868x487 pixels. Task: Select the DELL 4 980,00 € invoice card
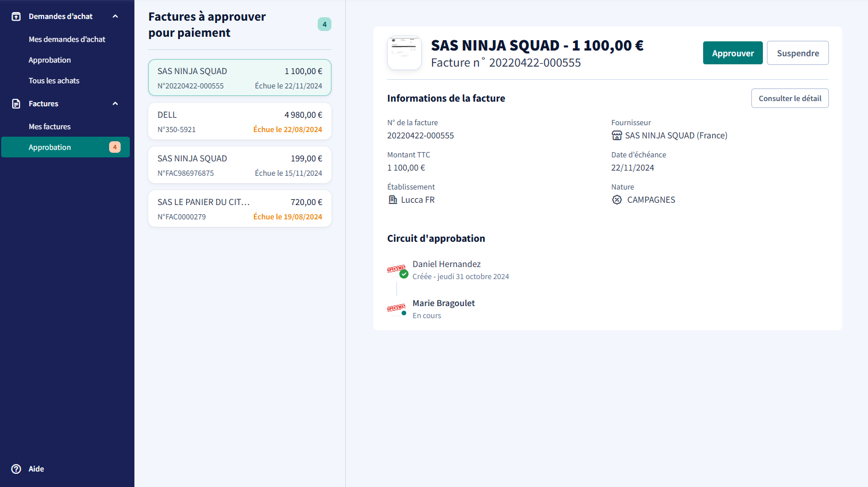[x=240, y=121]
